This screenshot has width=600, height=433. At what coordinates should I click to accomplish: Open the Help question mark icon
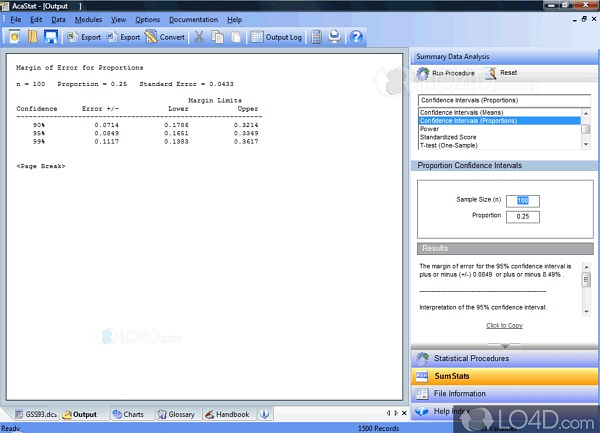(355, 37)
